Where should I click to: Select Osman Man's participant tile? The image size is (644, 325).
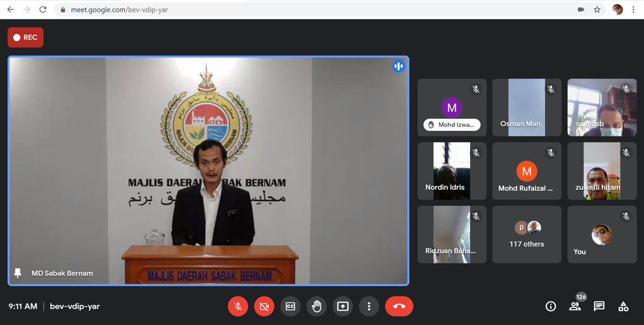coord(527,107)
